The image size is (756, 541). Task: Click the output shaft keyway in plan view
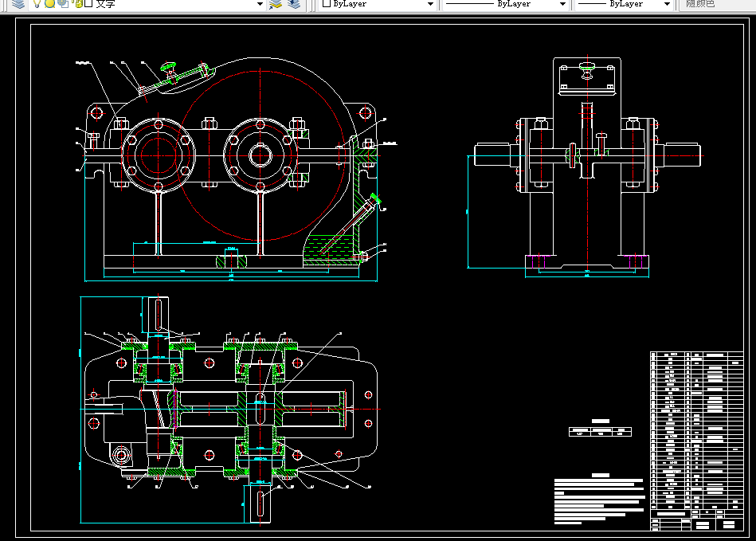click(x=260, y=504)
